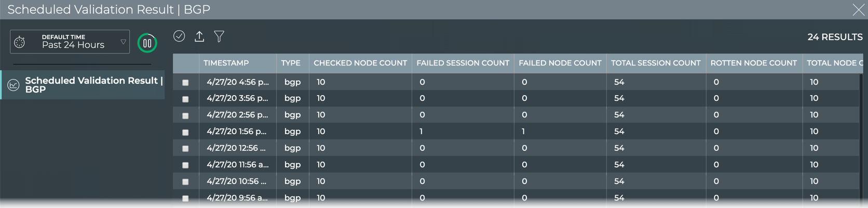
Task: Sort by the Timestamp column header
Action: click(x=226, y=63)
